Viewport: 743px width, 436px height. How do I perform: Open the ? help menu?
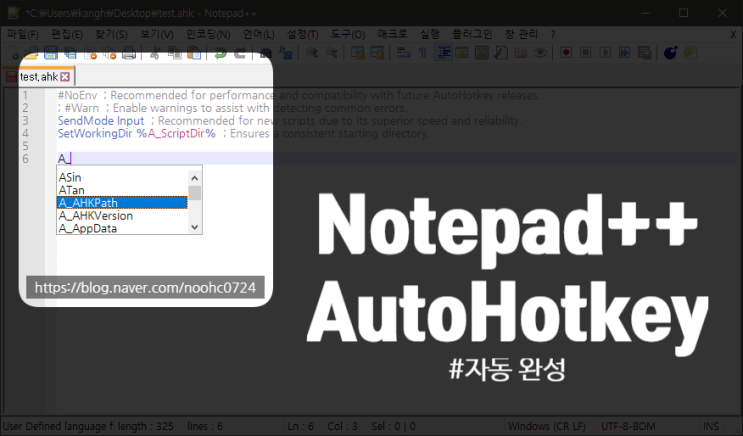[553, 35]
